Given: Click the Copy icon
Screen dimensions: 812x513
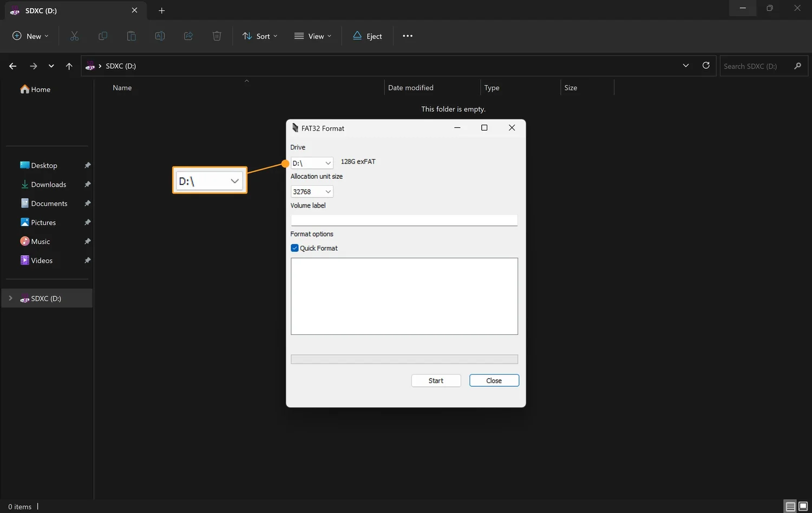Looking at the screenshot, I should coord(102,36).
